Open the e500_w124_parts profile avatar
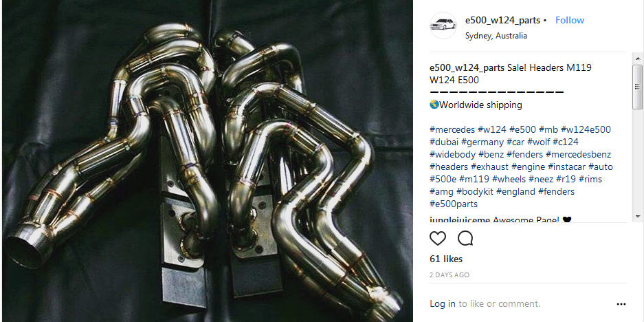644x322 pixels. (443, 25)
